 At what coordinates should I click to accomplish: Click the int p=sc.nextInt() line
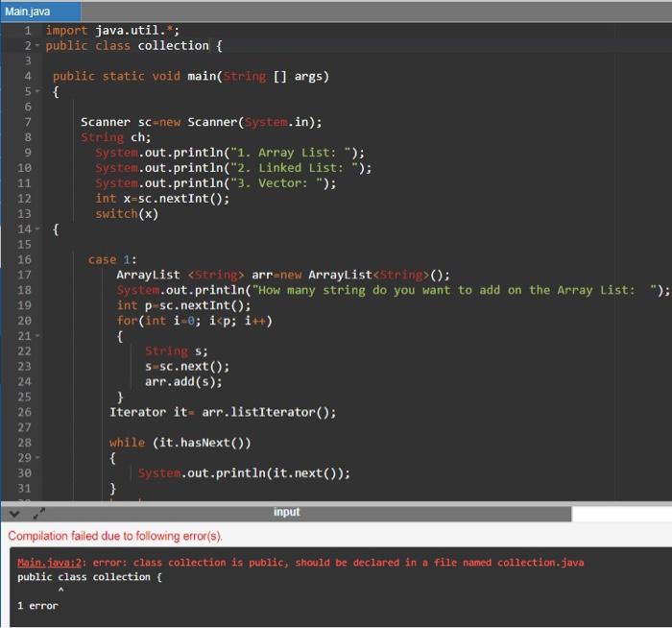pos(183,305)
